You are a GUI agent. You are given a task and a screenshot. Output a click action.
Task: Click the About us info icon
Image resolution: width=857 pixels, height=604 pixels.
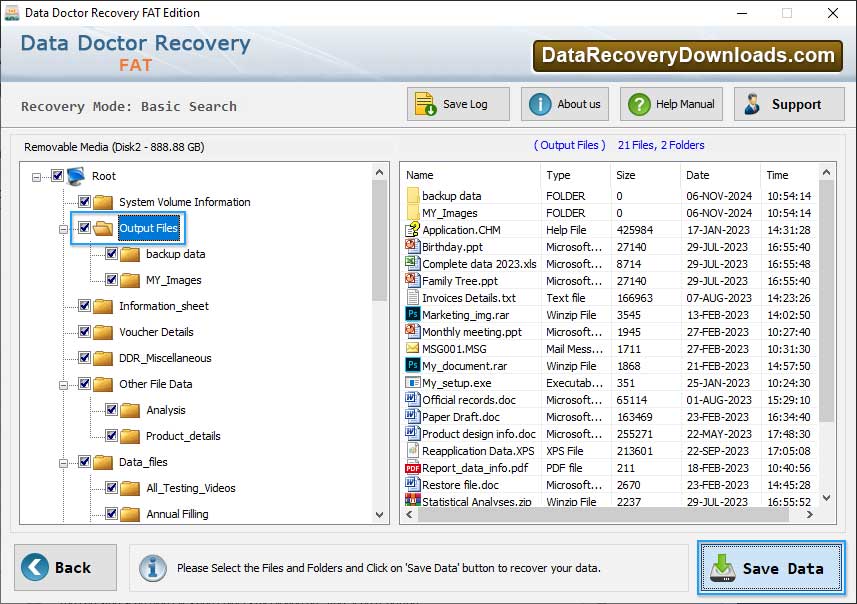[x=540, y=104]
